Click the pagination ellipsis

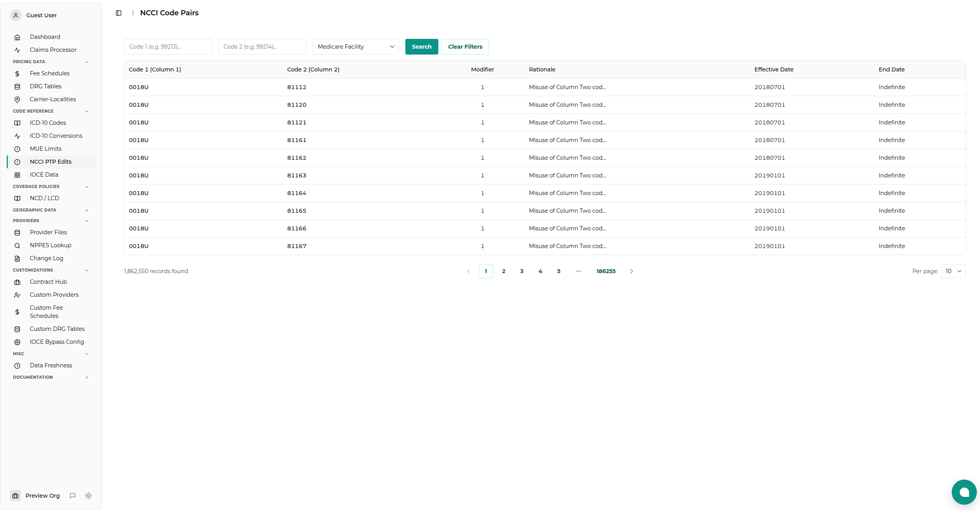(578, 271)
